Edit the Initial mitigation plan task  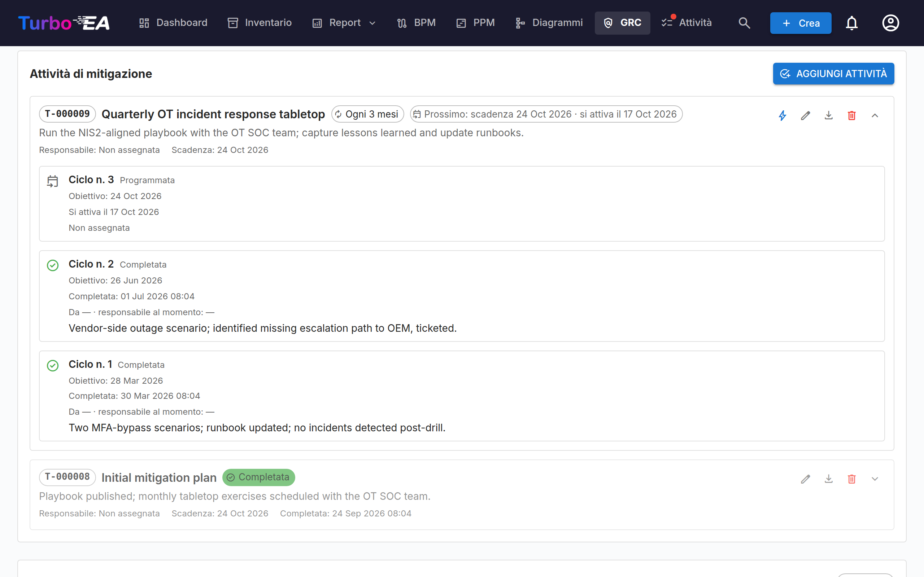point(805,479)
